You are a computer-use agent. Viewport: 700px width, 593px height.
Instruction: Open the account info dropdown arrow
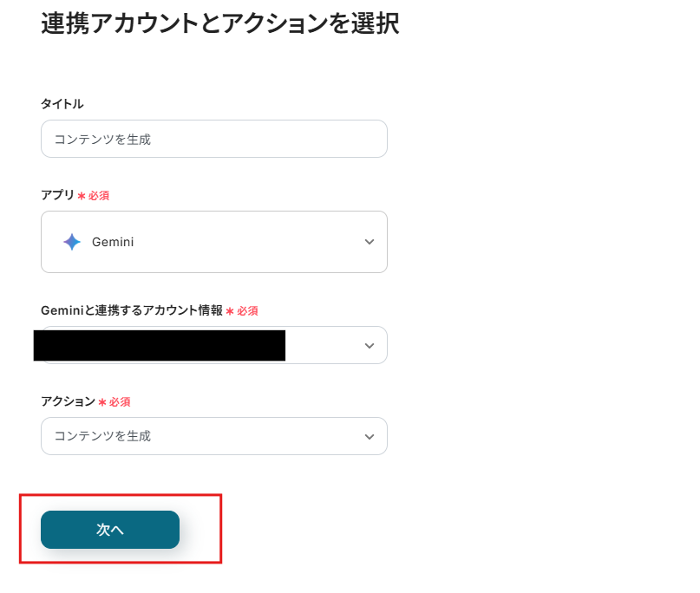pos(370,345)
